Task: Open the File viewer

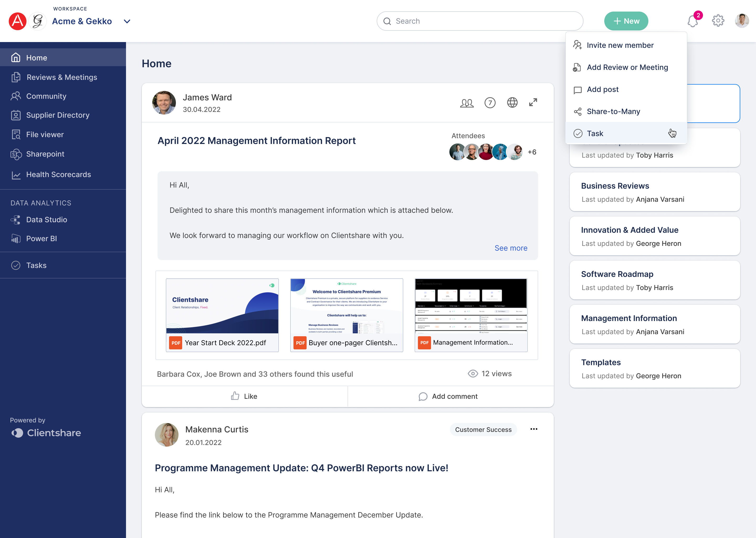Action: coord(45,134)
